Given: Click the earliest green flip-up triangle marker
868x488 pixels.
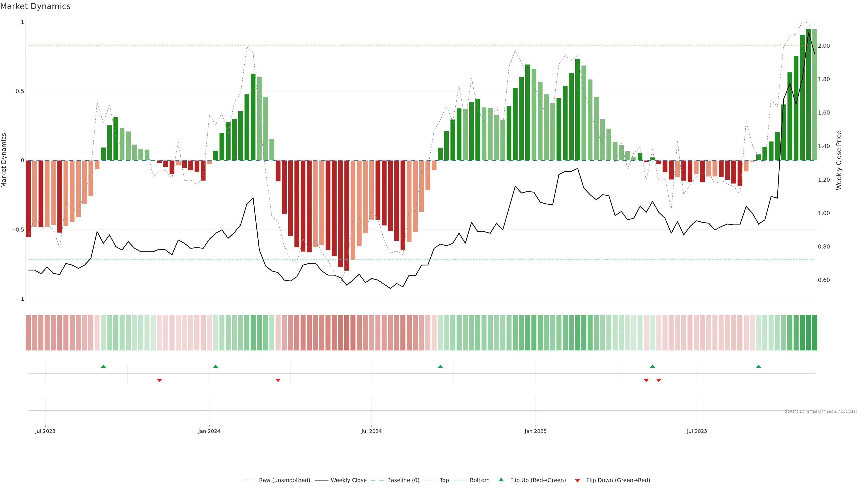Looking at the screenshot, I should (x=104, y=366).
